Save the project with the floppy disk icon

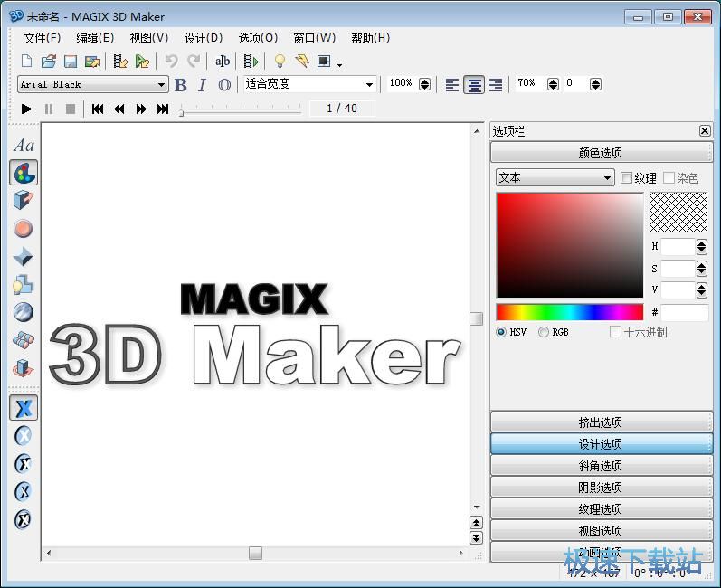(71, 62)
